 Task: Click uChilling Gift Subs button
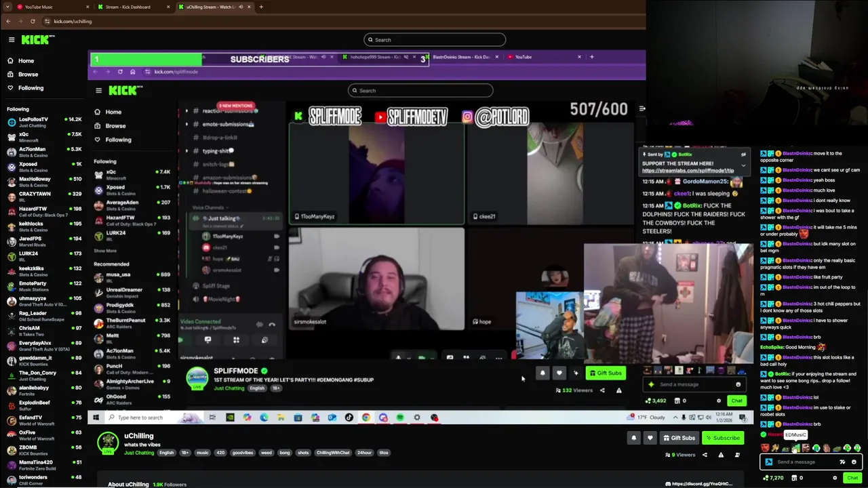click(x=679, y=438)
